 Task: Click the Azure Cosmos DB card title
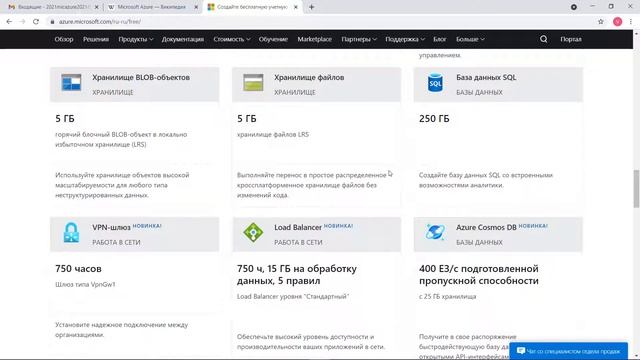[x=487, y=227]
